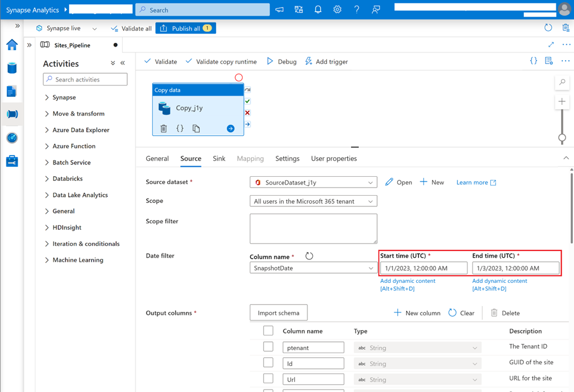Image resolution: width=574 pixels, height=392 pixels.
Task: Open the SnapshotDate column name dropdown
Action: [x=314, y=268]
